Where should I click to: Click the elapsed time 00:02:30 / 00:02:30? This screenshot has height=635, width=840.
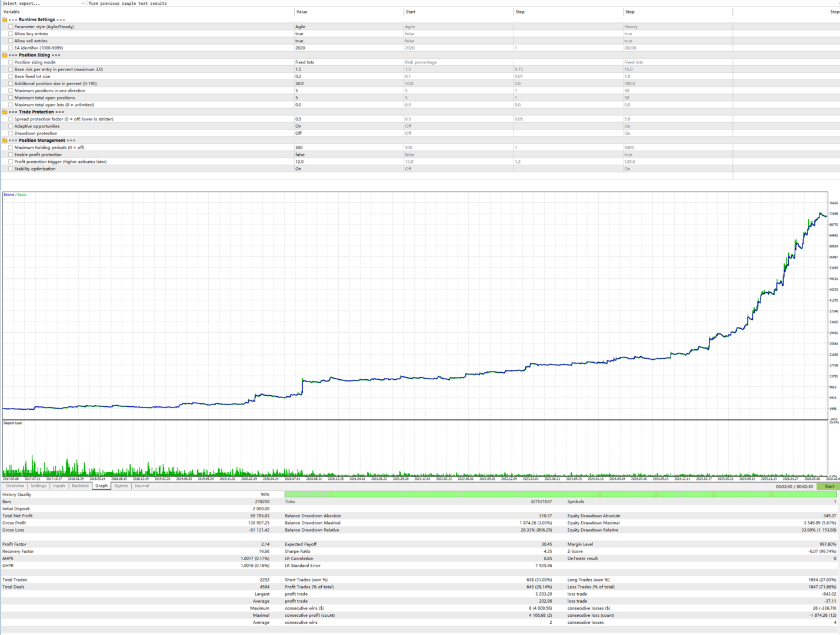click(x=794, y=486)
